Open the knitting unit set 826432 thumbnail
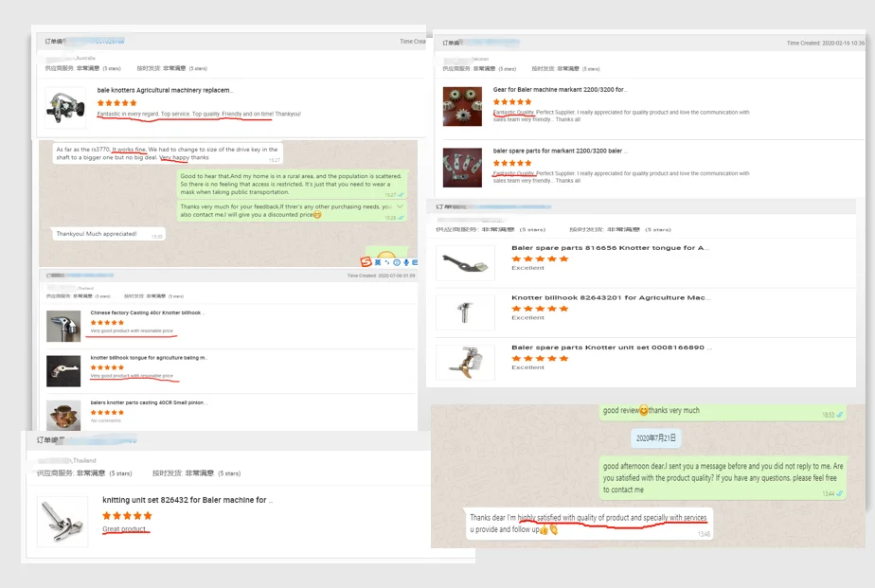The image size is (875, 588). (62, 522)
